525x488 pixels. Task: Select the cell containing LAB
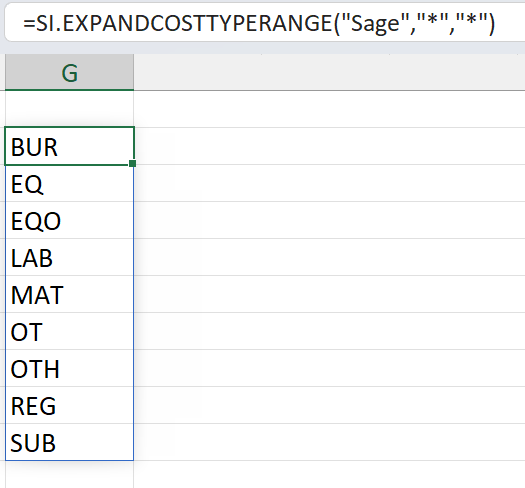(70, 257)
